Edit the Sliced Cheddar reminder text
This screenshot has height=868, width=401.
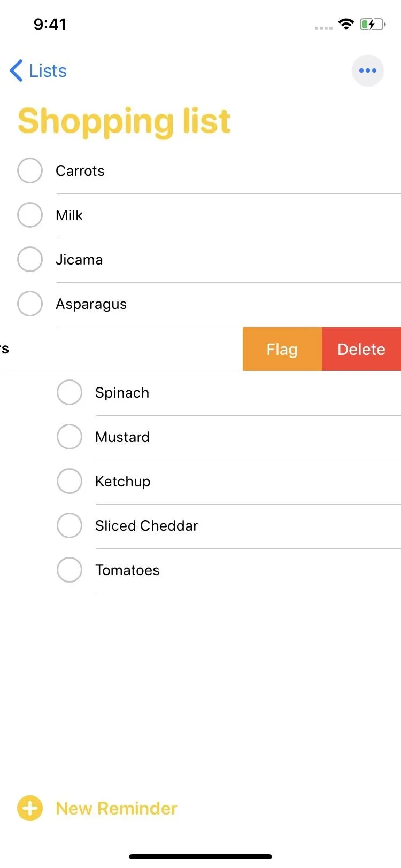tap(146, 526)
